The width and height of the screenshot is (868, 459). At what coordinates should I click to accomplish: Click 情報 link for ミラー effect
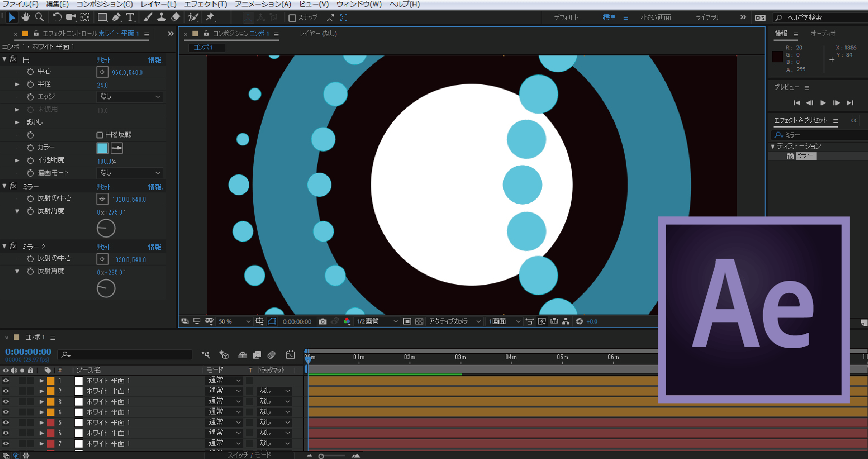click(x=155, y=187)
